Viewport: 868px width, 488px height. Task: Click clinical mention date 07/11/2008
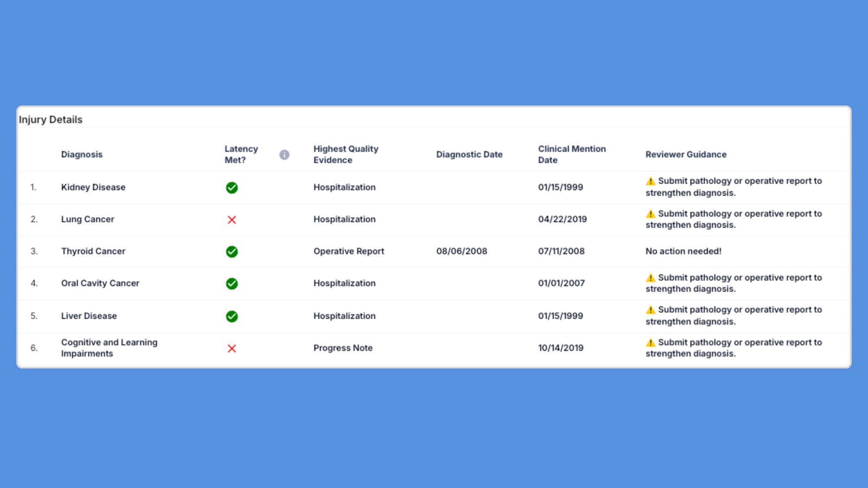[x=561, y=251]
